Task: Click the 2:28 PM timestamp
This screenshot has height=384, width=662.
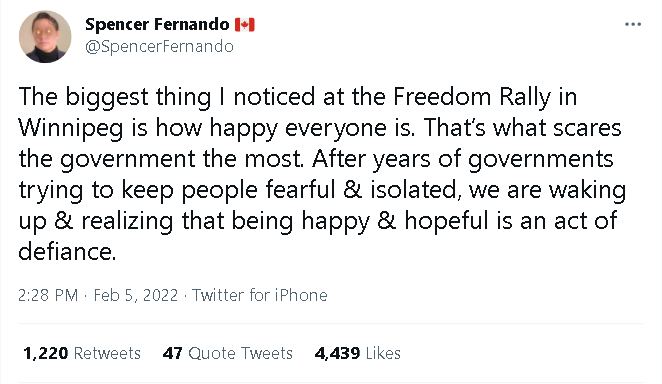Action: pyautogui.click(x=48, y=295)
